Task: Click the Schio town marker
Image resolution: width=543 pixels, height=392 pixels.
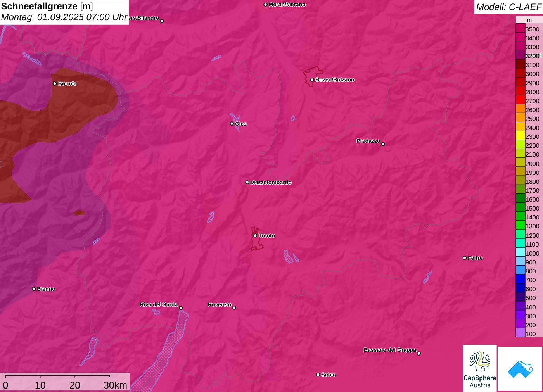Action: coord(318,375)
